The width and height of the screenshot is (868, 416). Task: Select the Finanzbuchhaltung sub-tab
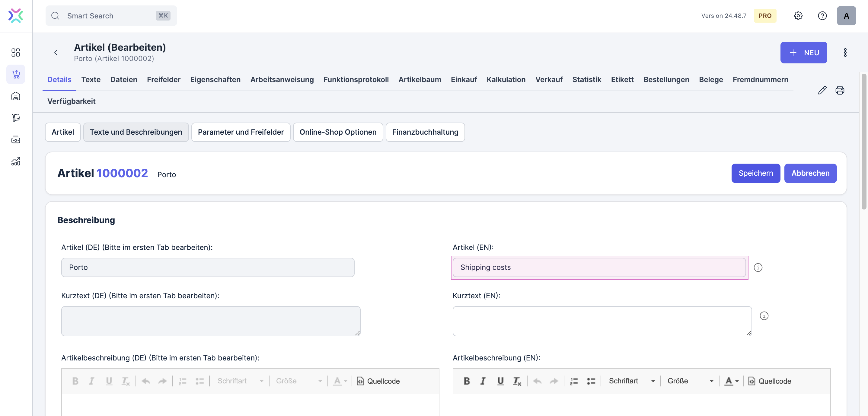pyautogui.click(x=425, y=132)
